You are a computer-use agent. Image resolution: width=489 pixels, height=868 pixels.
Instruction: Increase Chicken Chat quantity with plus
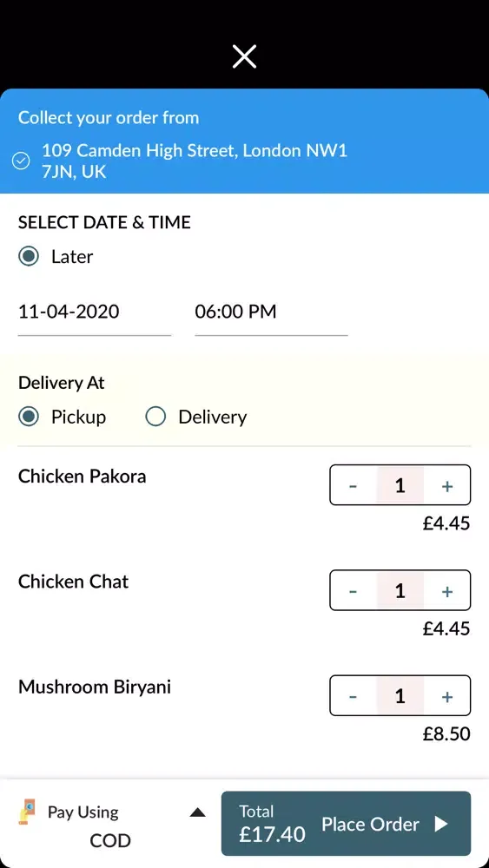447,590
